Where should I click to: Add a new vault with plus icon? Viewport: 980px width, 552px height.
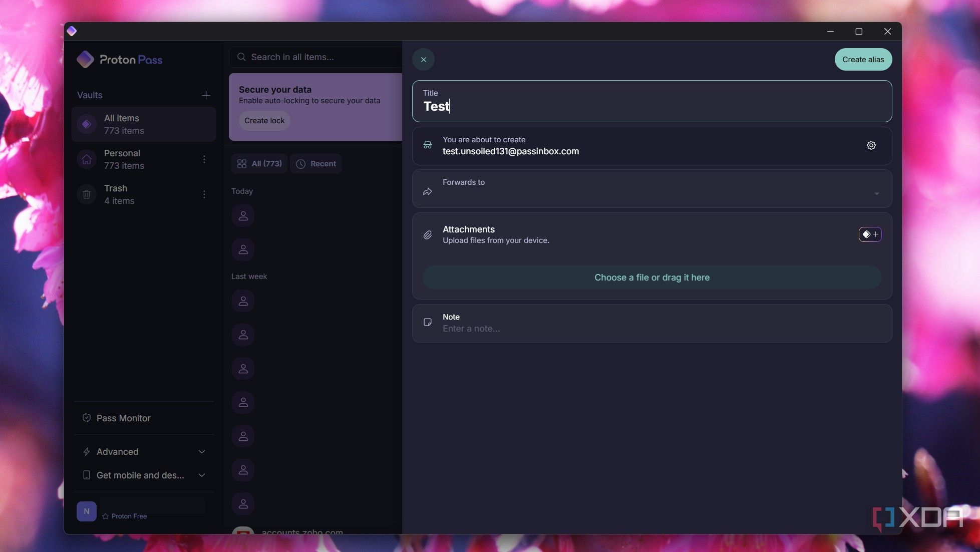[x=206, y=95]
